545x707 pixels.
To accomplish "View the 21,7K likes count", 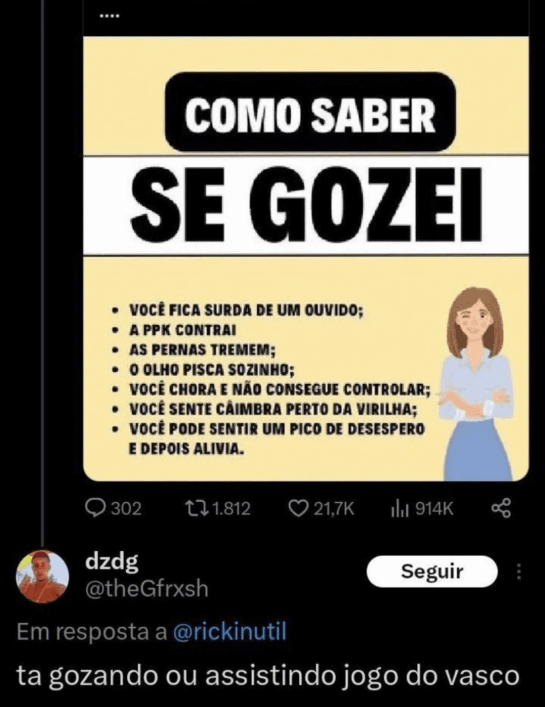I will click(334, 509).
